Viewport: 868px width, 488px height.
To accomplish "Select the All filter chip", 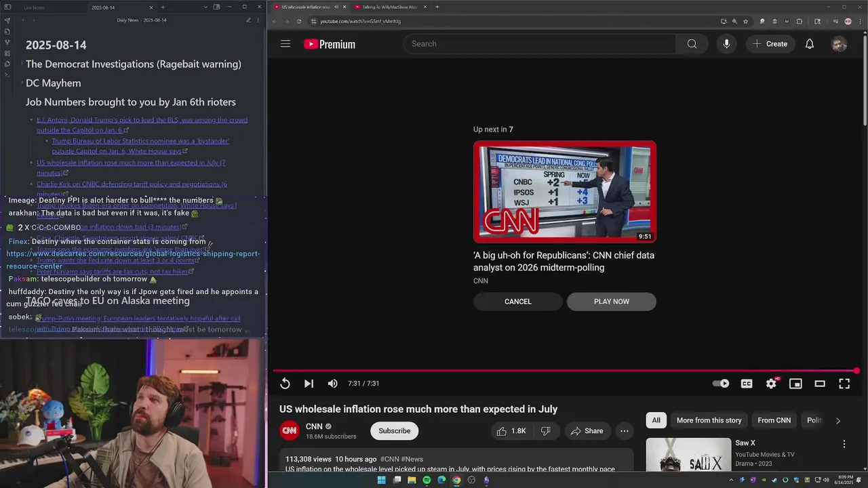I will point(656,420).
